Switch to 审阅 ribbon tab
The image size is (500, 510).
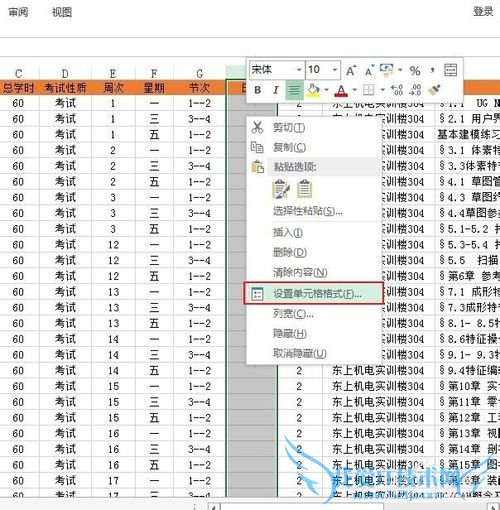[x=18, y=12]
